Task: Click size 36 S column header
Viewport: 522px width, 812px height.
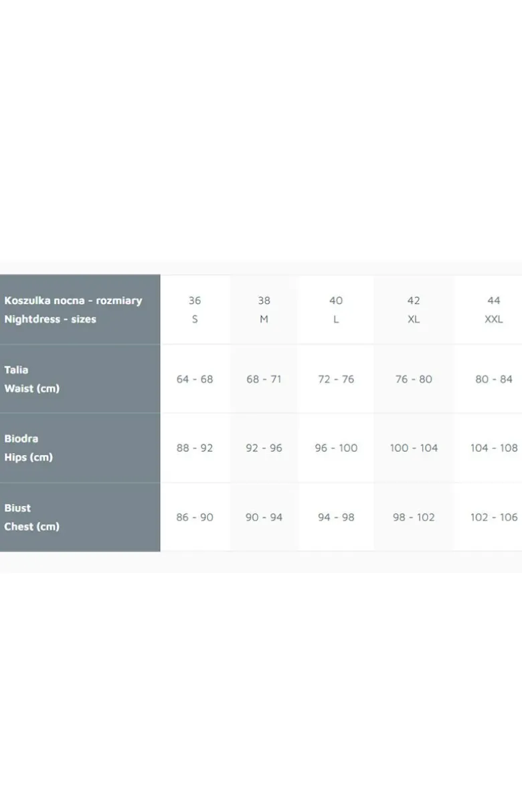Action: coord(195,310)
